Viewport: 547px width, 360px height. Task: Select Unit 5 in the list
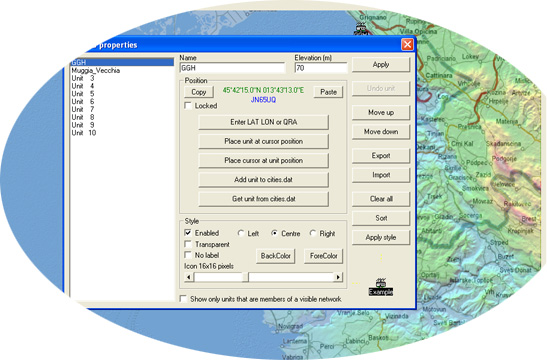pyautogui.click(x=122, y=94)
